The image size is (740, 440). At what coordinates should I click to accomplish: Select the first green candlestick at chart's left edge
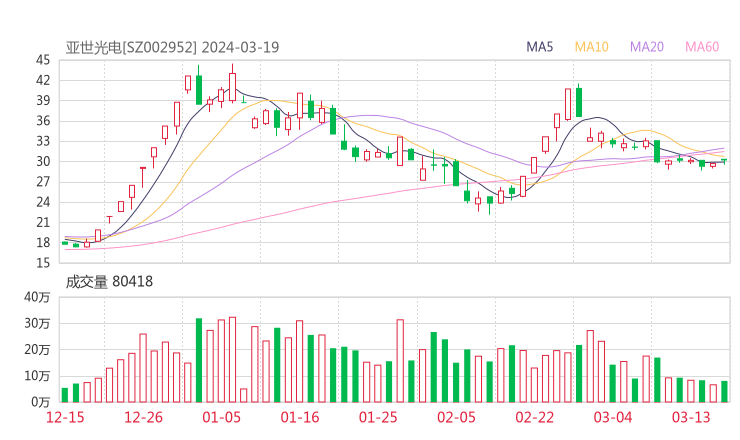tap(65, 243)
